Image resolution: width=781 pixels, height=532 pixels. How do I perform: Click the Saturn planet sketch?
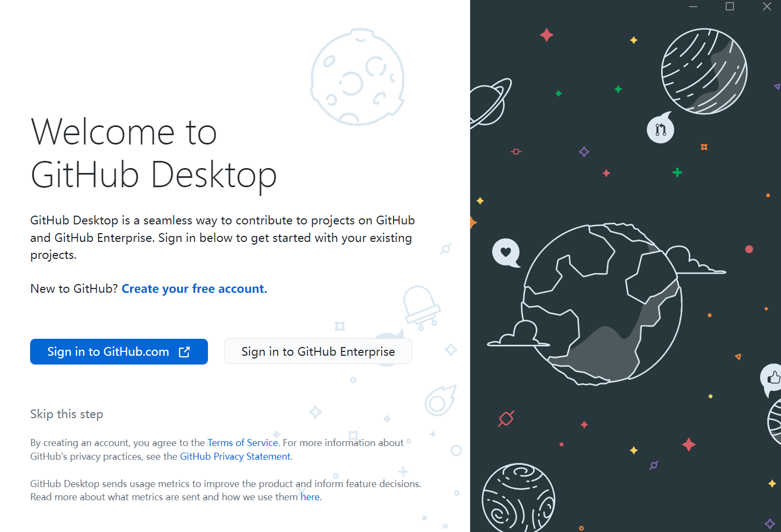486,103
